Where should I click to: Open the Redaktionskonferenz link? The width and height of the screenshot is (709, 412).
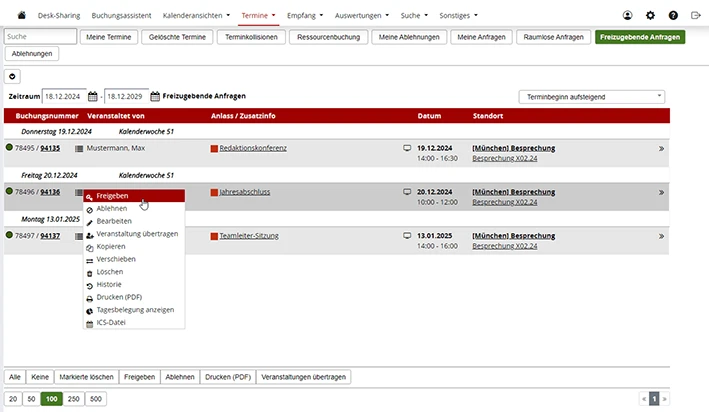click(253, 148)
